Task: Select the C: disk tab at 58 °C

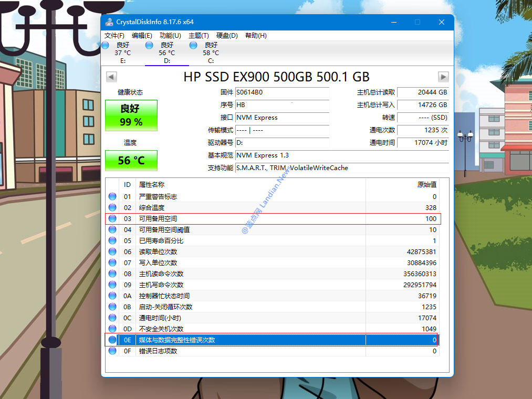Action: coord(211,53)
